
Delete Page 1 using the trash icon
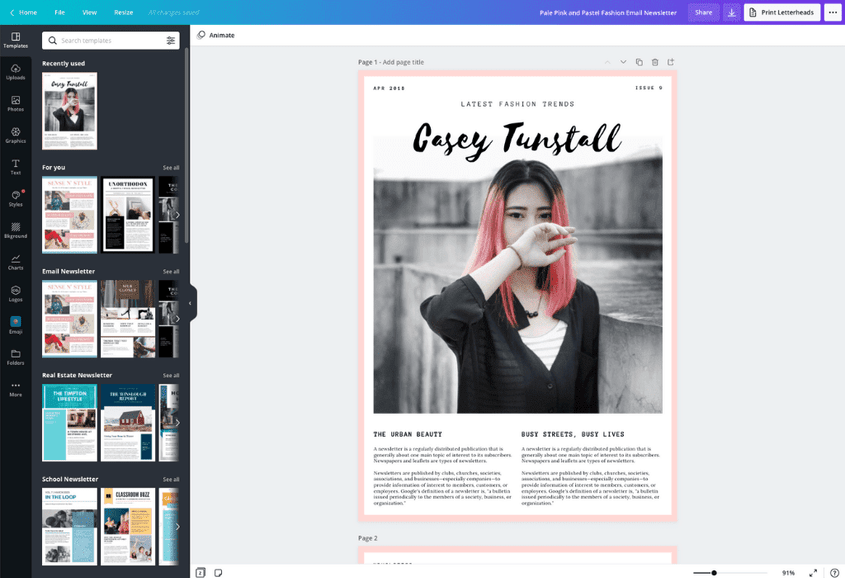click(655, 61)
